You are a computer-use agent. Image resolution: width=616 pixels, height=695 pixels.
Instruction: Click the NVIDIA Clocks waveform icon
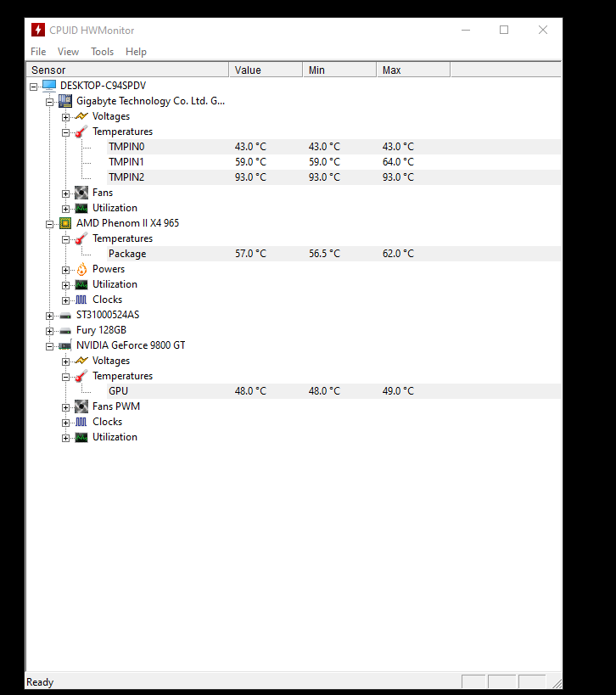pos(81,422)
